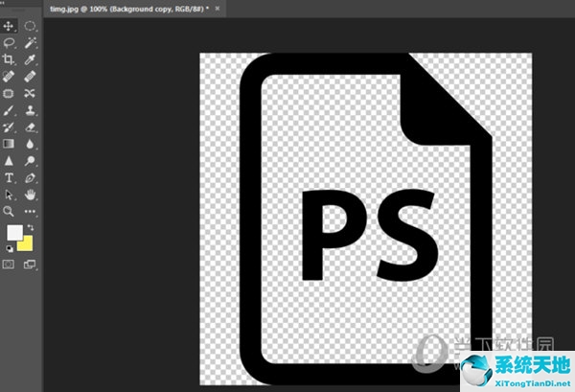Open the white foreground color swatch
Screen dimensions: 575x392
pos(14,233)
